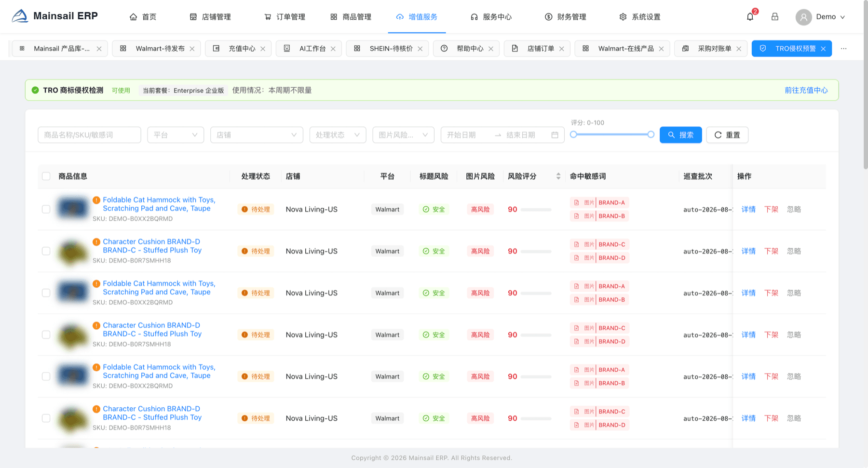The height and width of the screenshot is (468, 868).
Task: Click 下架 for first Character Cushion row
Action: point(771,251)
